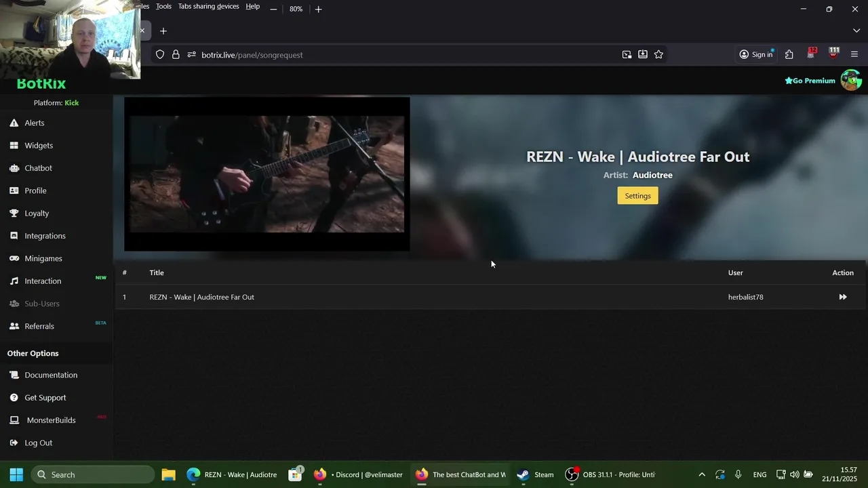This screenshot has width=868, height=488.
Task: Click the ENG language indicator
Action: [759, 474]
